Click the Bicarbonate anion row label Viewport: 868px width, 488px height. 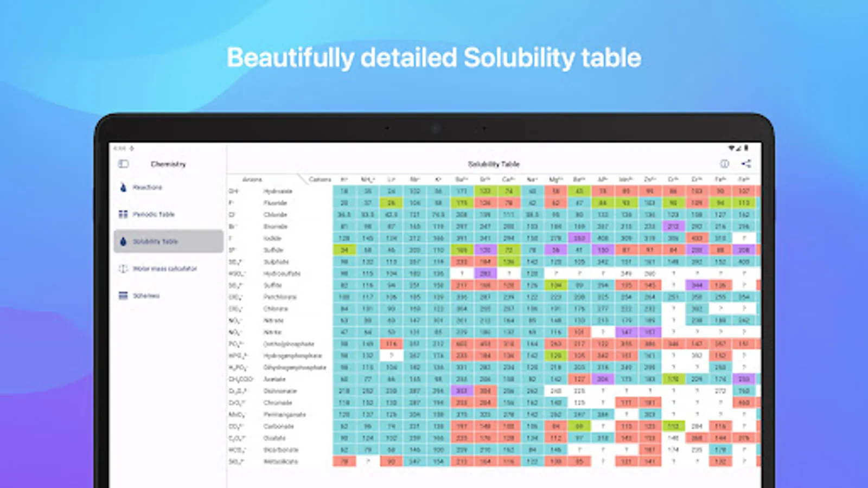pyautogui.click(x=280, y=450)
